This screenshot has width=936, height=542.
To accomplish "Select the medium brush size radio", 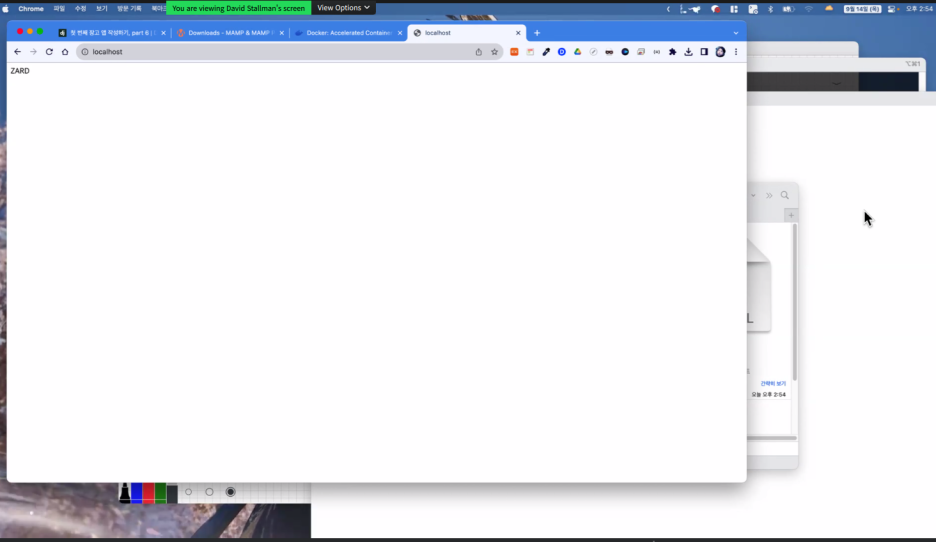I will pos(210,492).
